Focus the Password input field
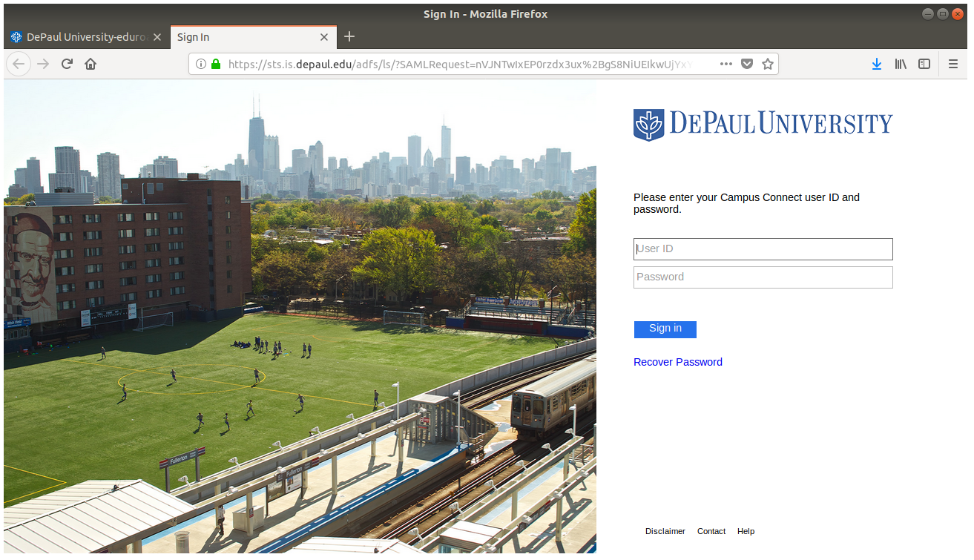The height and width of the screenshot is (560, 974). [763, 277]
